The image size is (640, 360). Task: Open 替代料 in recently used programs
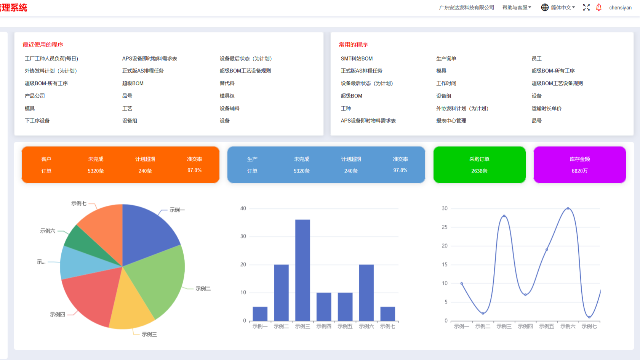click(x=227, y=83)
